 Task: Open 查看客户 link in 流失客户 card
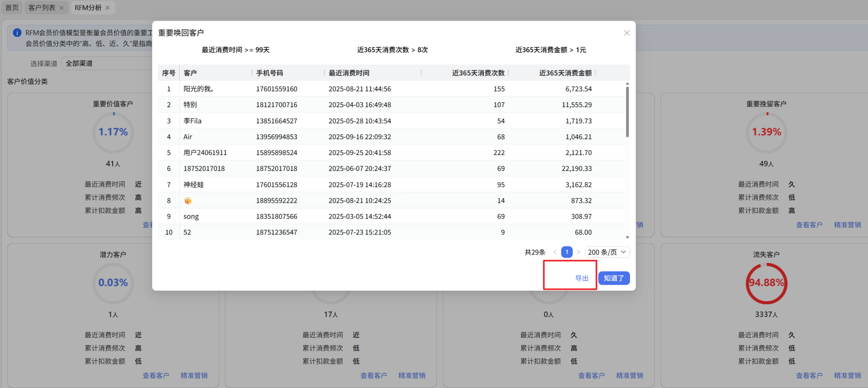point(809,375)
